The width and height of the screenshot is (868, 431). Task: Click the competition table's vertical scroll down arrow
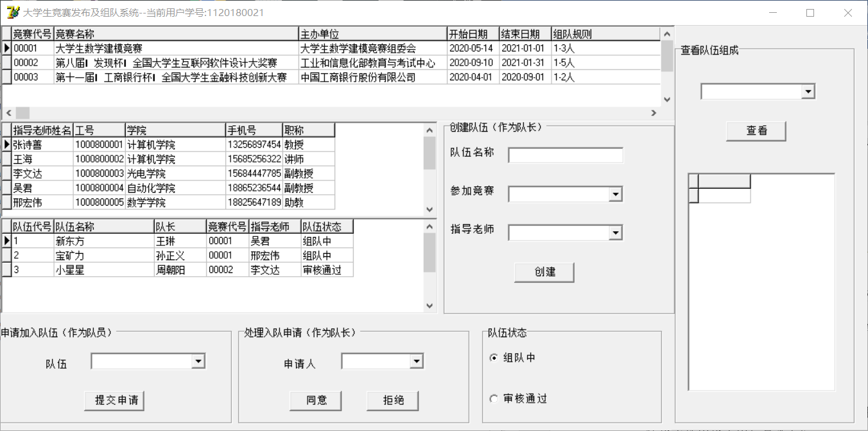click(x=667, y=100)
